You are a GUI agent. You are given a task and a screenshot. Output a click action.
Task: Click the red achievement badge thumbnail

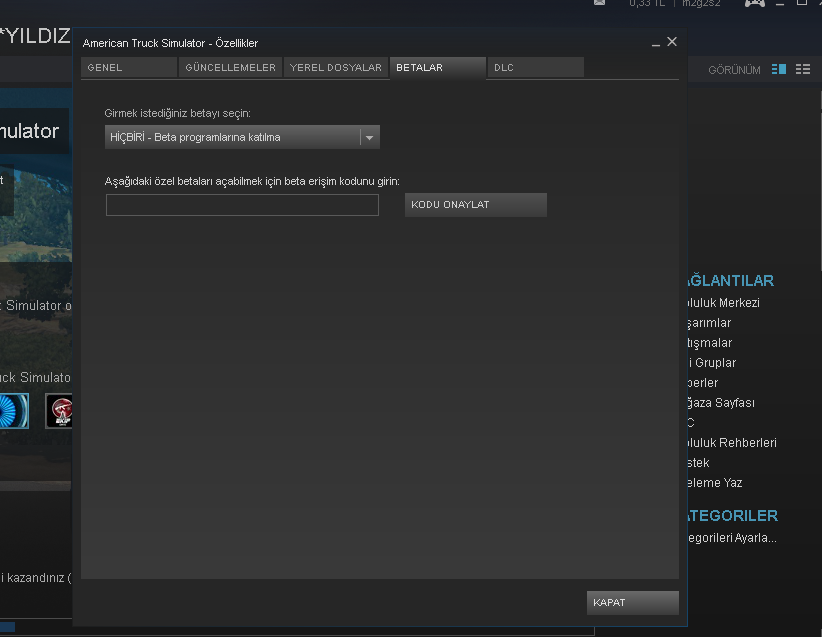59,411
